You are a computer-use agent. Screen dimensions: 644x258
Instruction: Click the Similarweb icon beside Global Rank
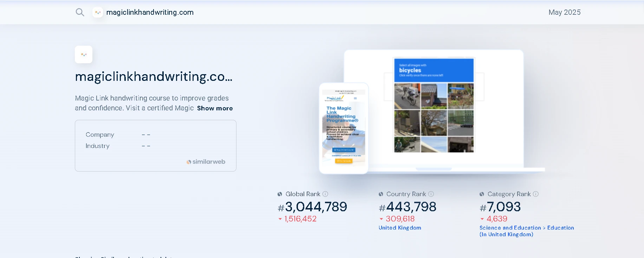click(280, 194)
